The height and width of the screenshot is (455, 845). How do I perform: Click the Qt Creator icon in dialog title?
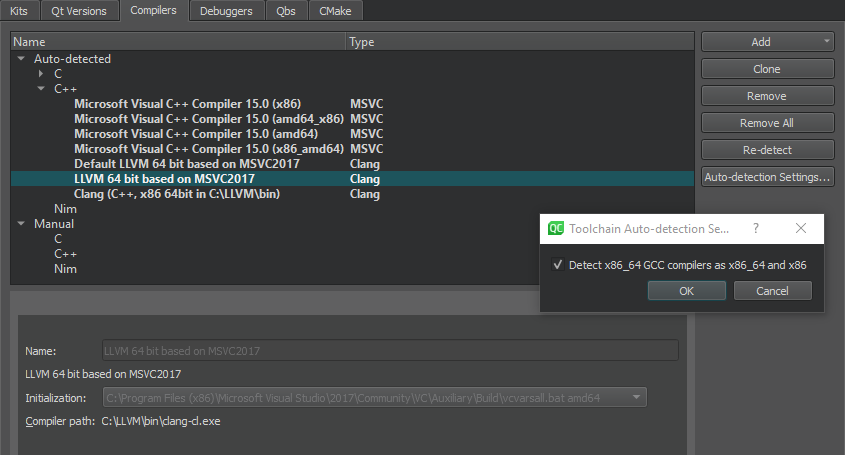tap(556, 228)
